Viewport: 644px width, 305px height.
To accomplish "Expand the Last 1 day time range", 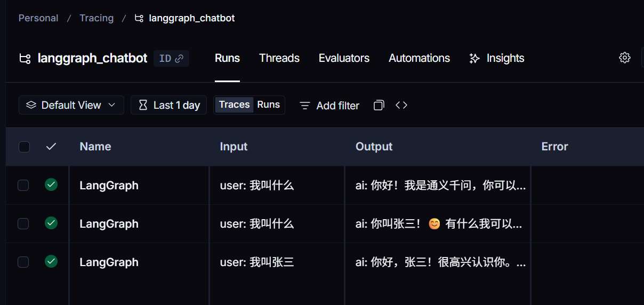I will point(169,105).
